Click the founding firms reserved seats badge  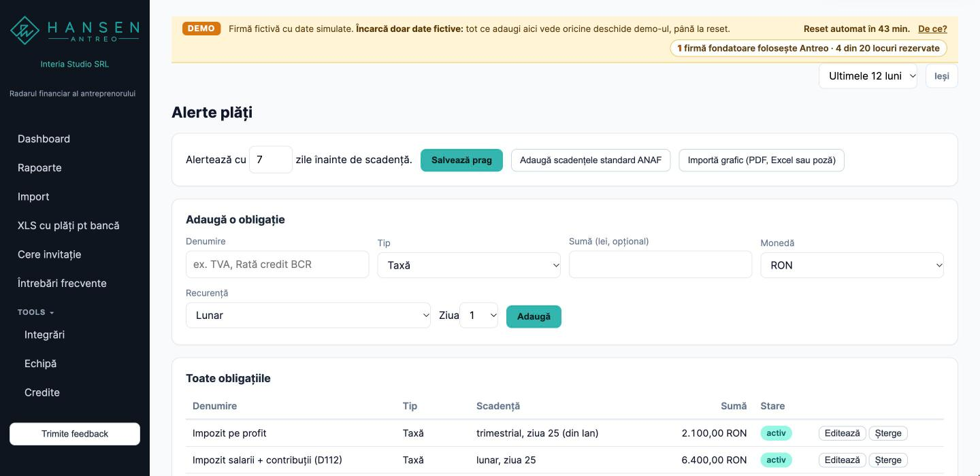tap(808, 48)
